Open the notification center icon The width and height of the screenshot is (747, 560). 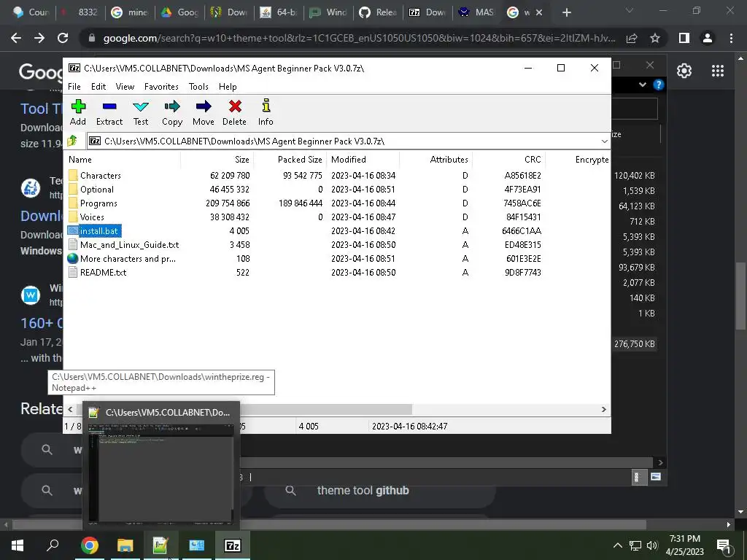coord(724,547)
